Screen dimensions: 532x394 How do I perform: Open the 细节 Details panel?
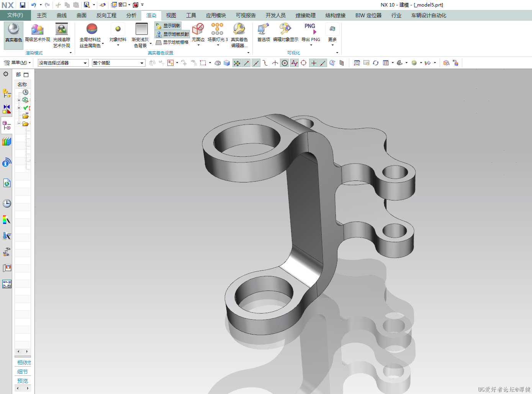point(23,372)
